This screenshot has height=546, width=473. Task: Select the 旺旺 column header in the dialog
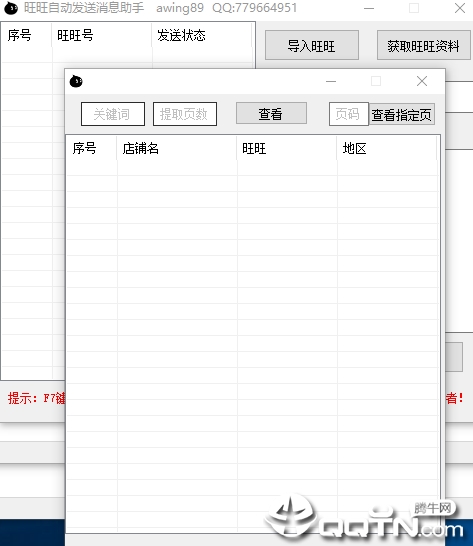[x=287, y=149]
